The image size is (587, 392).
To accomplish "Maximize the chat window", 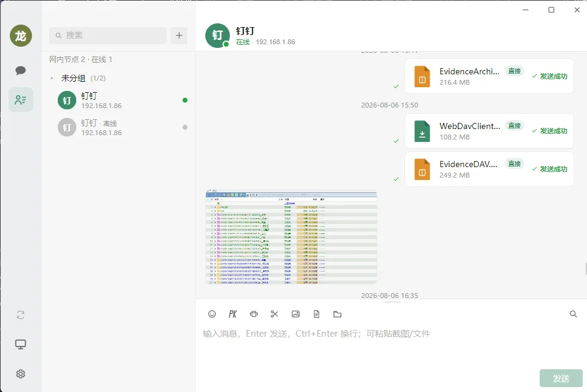I will (551, 10).
